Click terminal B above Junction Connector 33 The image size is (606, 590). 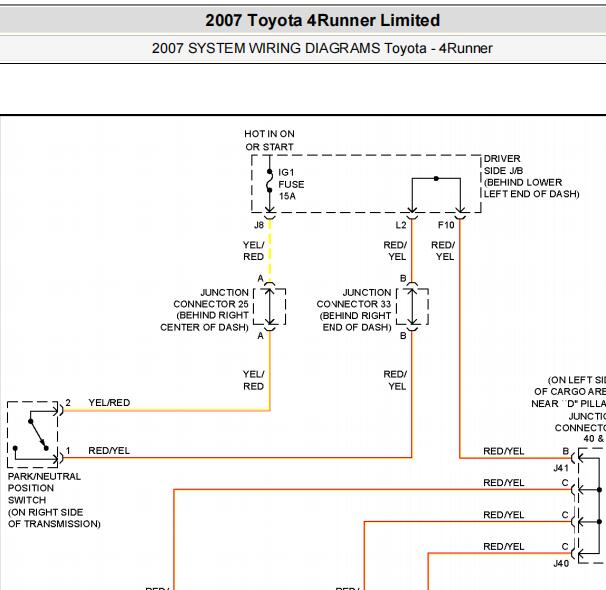[x=403, y=278]
